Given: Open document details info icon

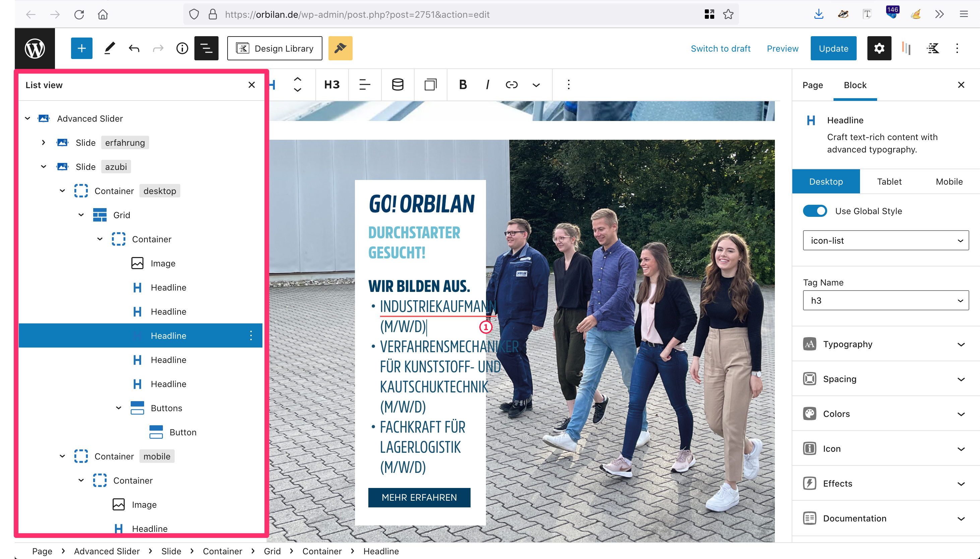Looking at the screenshot, I should pos(182,48).
